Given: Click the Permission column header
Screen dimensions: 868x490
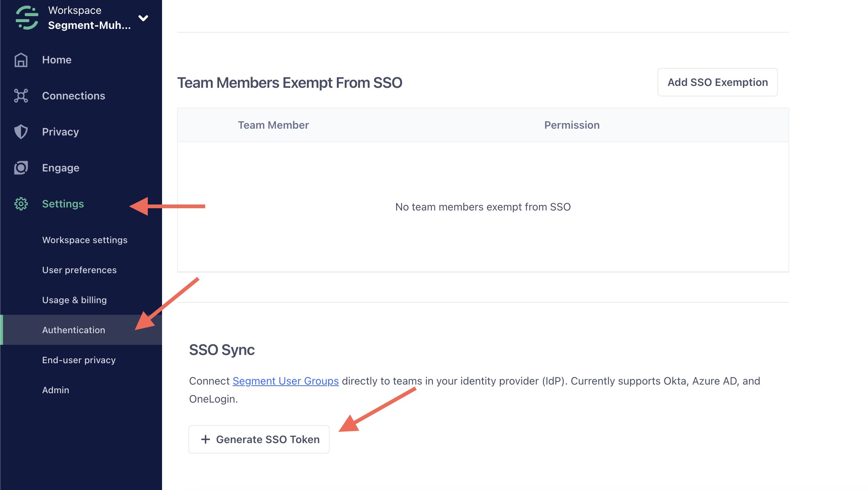Looking at the screenshot, I should [572, 125].
